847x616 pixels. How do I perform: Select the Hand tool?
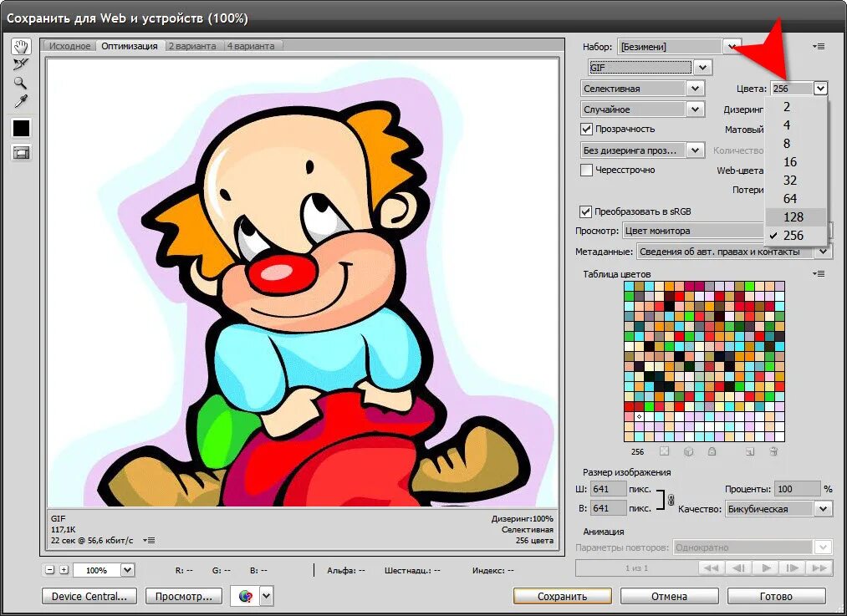(x=21, y=47)
